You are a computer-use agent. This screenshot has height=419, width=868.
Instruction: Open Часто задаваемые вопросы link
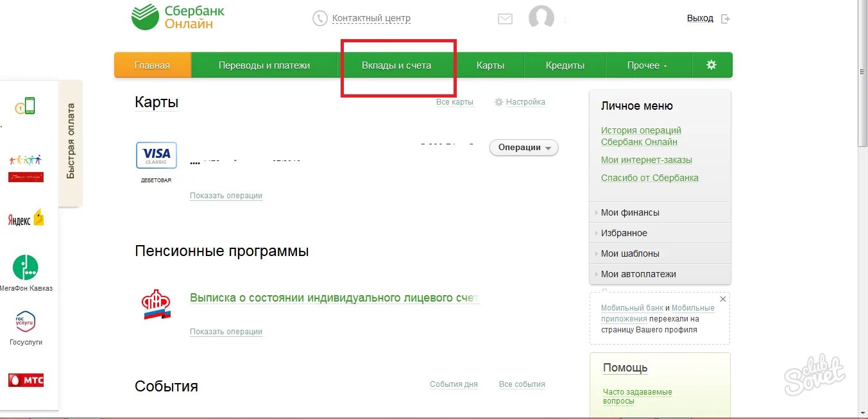[x=638, y=397]
